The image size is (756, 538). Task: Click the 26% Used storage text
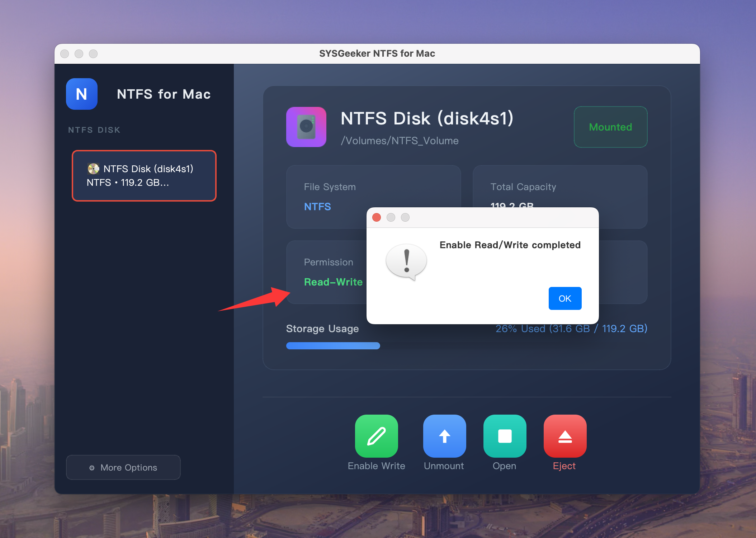tap(571, 329)
